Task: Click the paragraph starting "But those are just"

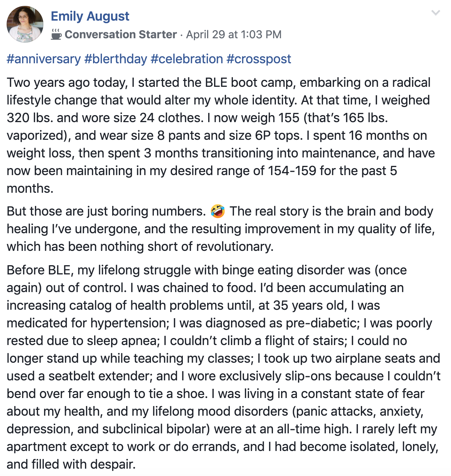Action: point(221,229)
